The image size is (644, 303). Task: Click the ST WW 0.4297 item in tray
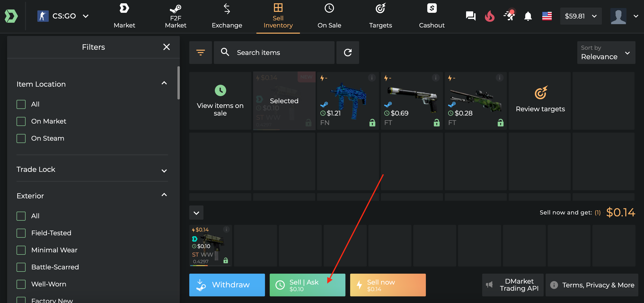(x=211, y=245)
